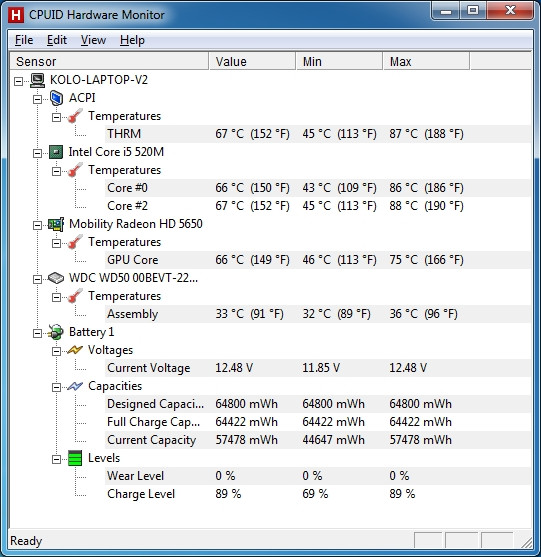541x557 pixels.
Task: Click the Mobility Radeon HD 5650 card icon
Action: [x=56, y=224]
